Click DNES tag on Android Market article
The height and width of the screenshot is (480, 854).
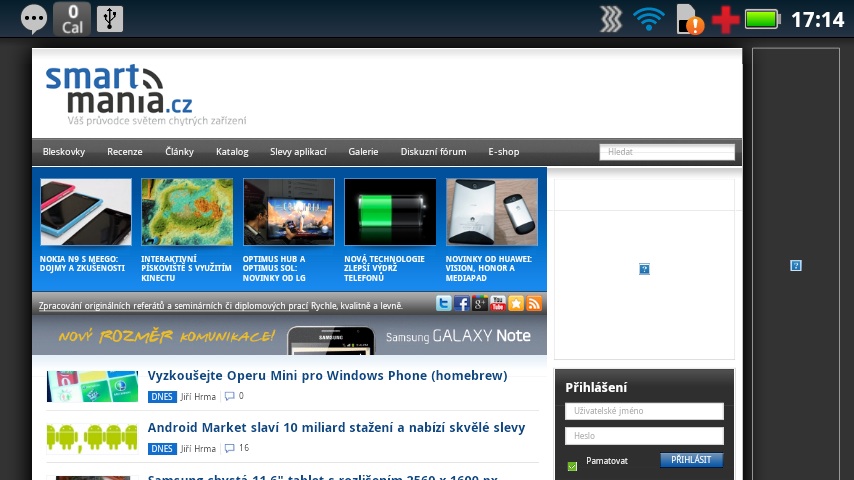tap(162, 448)
